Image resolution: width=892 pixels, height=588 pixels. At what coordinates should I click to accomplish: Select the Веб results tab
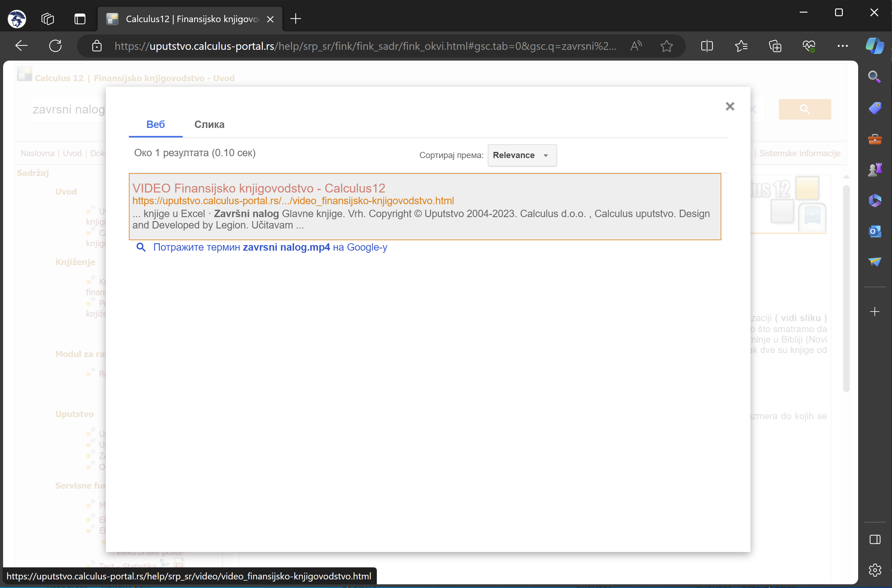tap(155, 125)
